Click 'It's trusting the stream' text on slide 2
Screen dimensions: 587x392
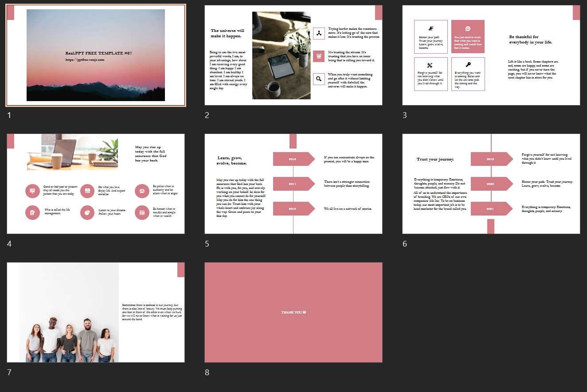tap(352, 56)
